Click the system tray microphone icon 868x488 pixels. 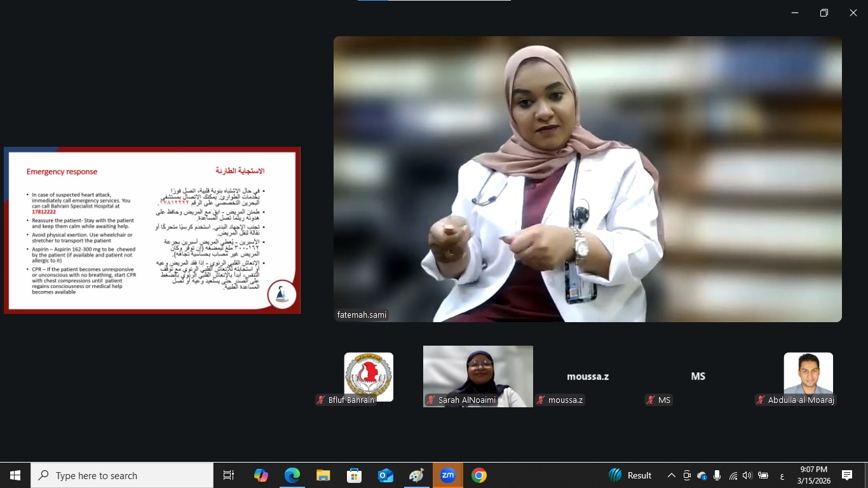point(717,475)
